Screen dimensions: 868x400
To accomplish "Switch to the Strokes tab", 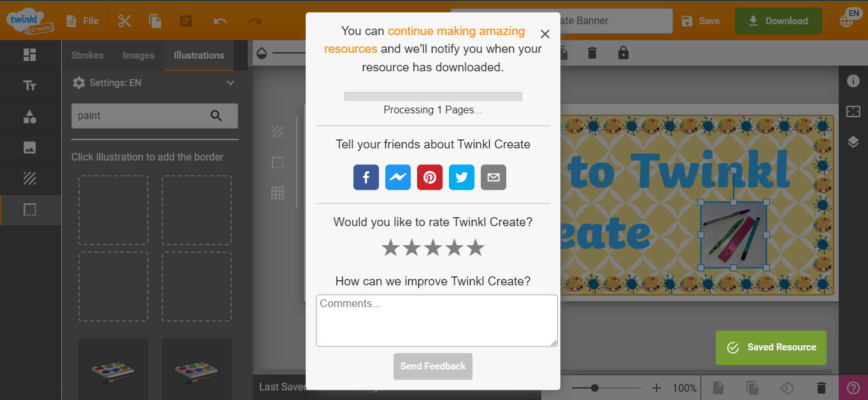I will click(x=87, y=55).
